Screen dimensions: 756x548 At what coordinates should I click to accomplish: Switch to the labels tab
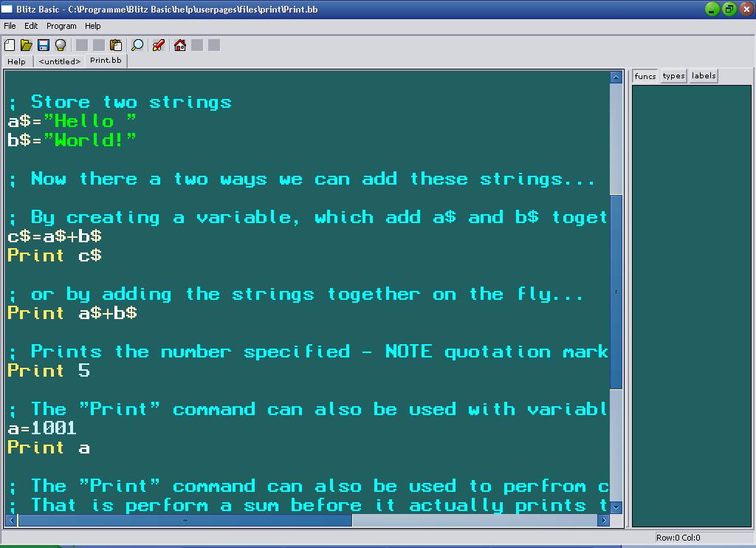(x=704, y=76)
